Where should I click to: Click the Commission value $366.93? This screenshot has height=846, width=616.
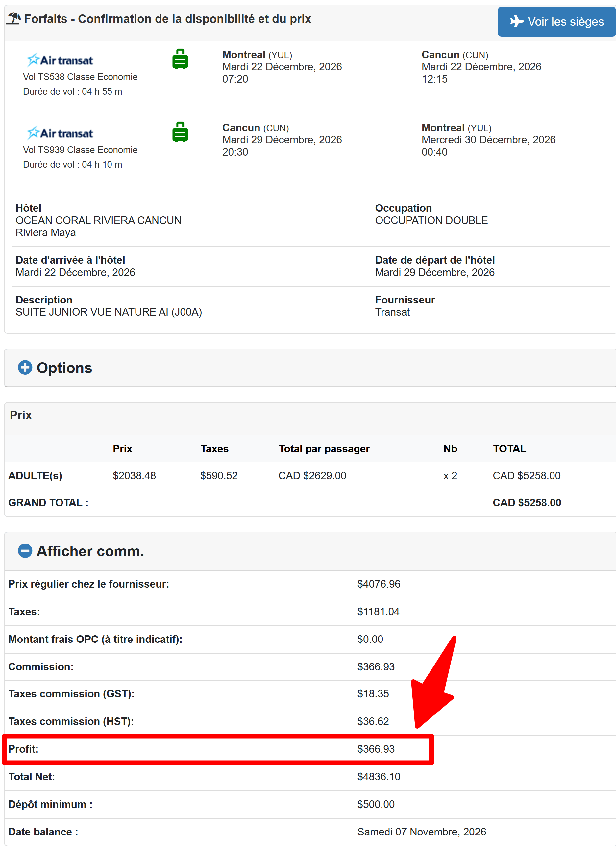376,667
